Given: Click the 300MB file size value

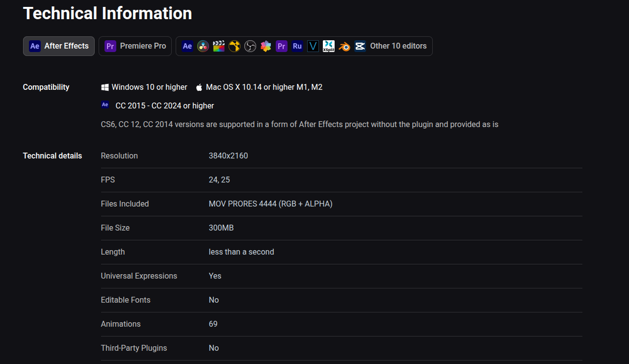Looking at the screenshot, I should coord(221,228).
